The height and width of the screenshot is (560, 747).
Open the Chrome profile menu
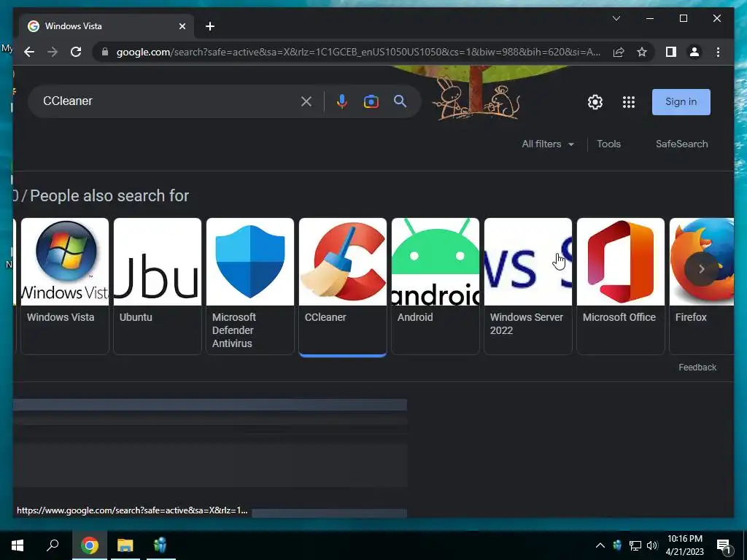click(x=694, y=52)
